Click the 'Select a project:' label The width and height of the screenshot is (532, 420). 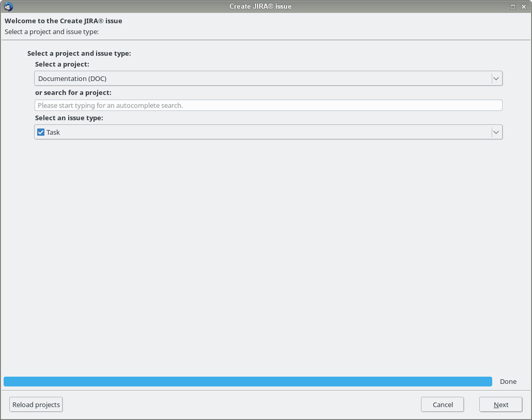click(62, 64)
